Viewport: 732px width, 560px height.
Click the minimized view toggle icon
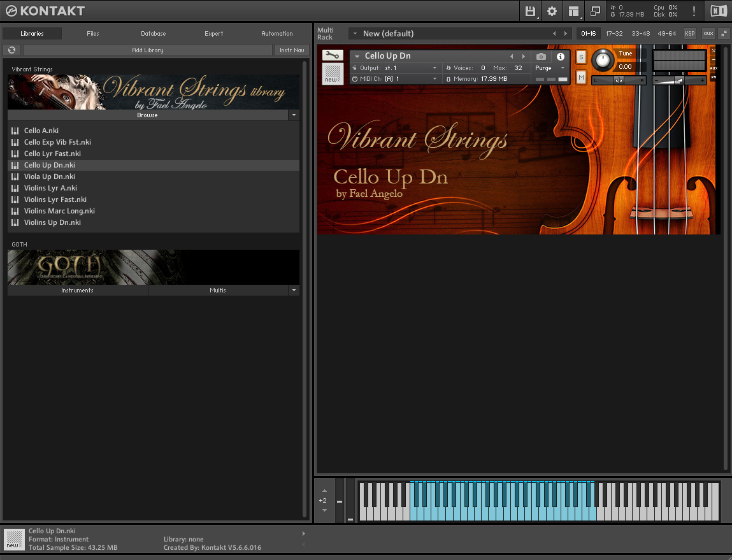[x=595, y=11]
